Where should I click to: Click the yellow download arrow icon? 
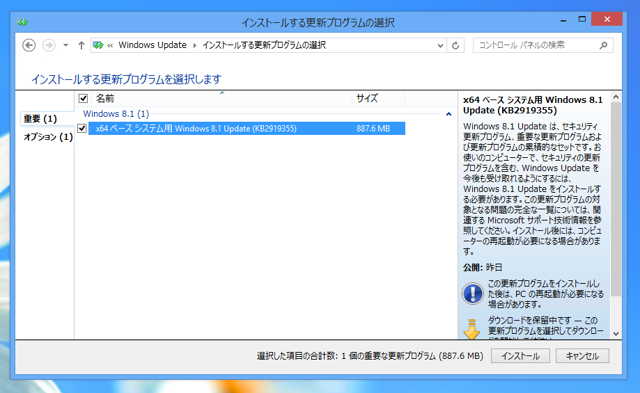472,329
